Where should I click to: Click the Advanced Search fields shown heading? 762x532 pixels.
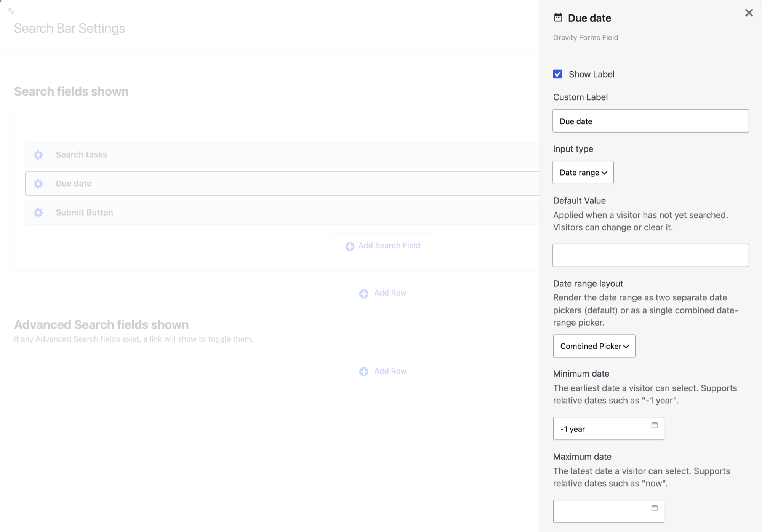[101, 324]
